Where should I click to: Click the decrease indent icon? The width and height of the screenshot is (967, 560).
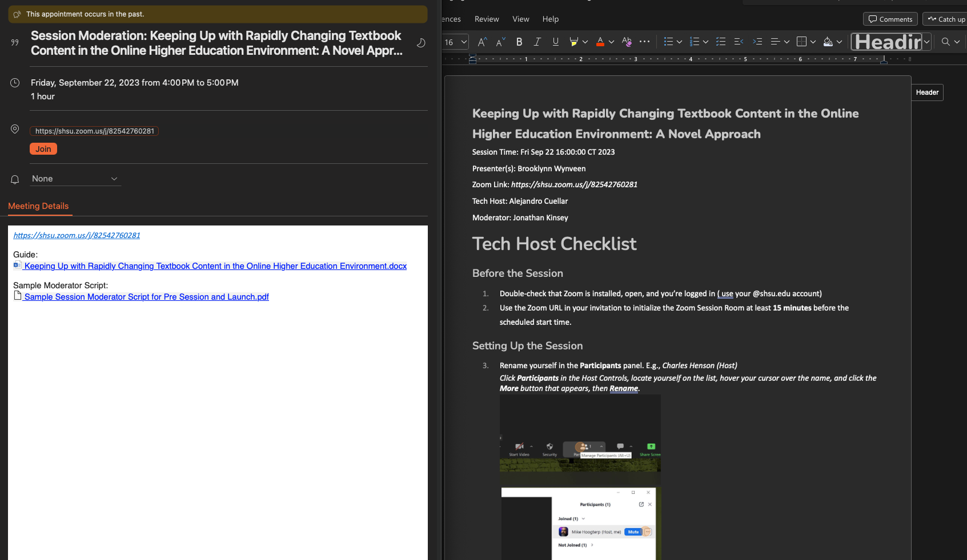click(739, 42)
